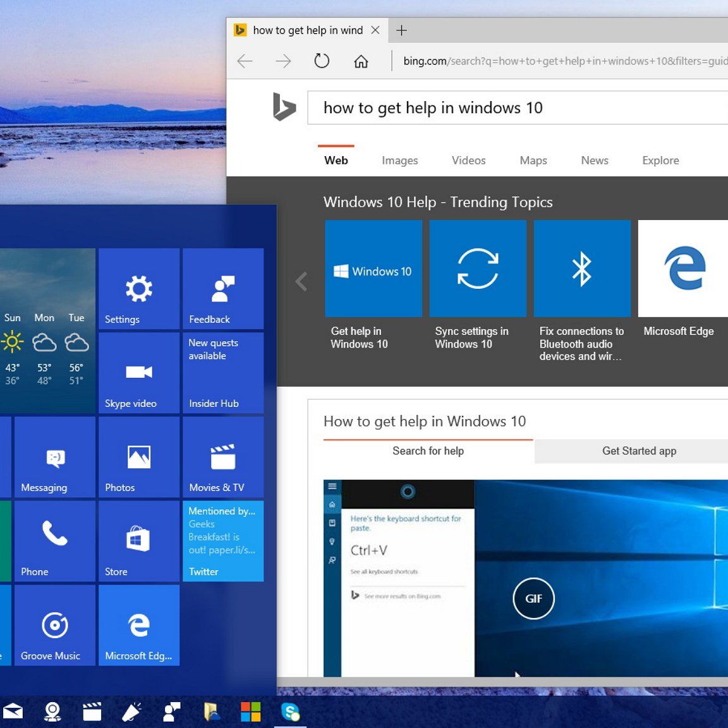This screenshot has height=728, width=728.
Task: Click the bing.com address bar URL
Action: (565, 61)
